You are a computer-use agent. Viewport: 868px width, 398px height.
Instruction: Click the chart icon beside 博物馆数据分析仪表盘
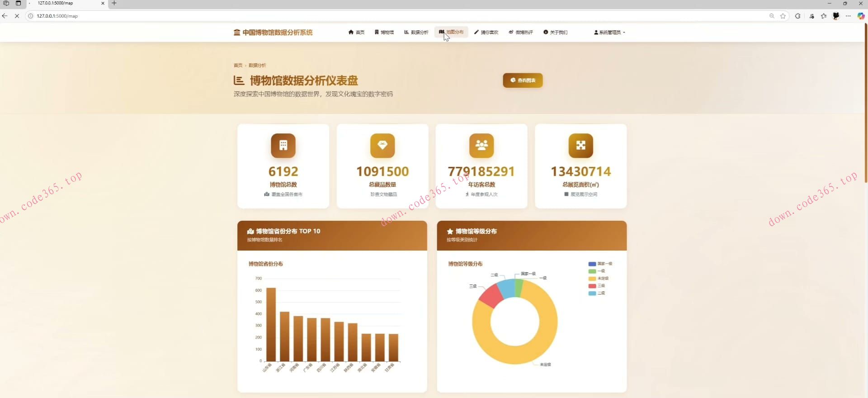pyautogui.click(x=239, y=81)
